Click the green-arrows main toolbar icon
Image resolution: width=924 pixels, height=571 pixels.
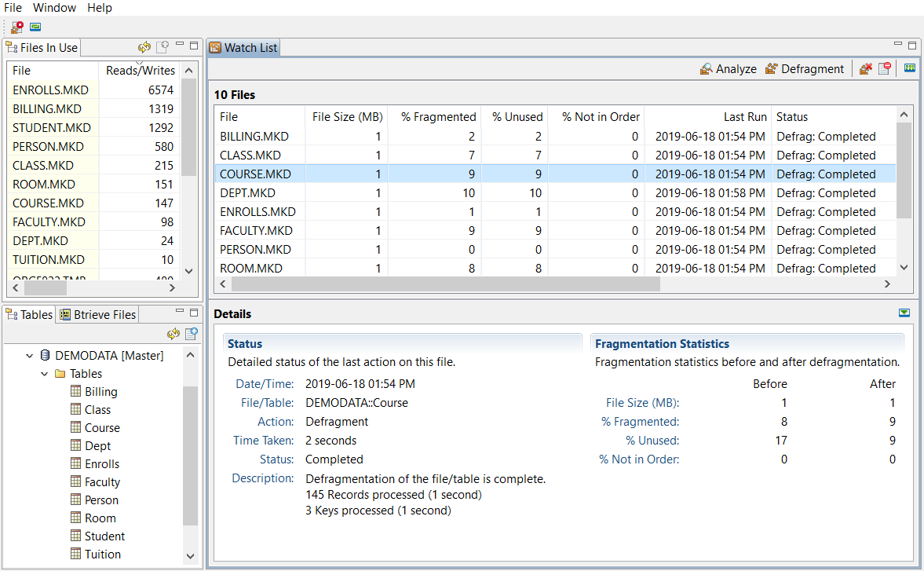35,27
